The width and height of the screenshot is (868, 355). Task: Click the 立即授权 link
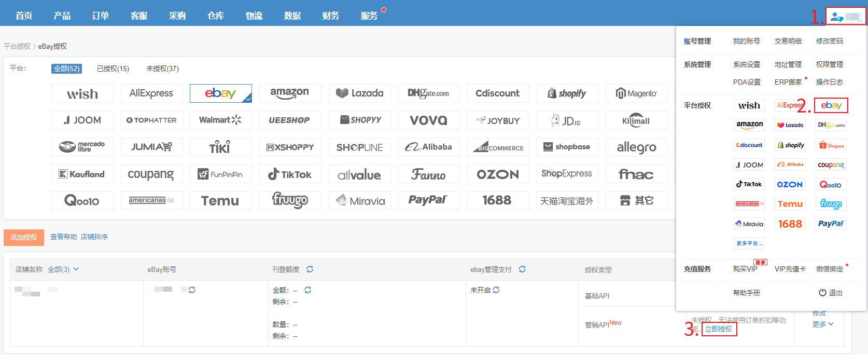(719, 329)
